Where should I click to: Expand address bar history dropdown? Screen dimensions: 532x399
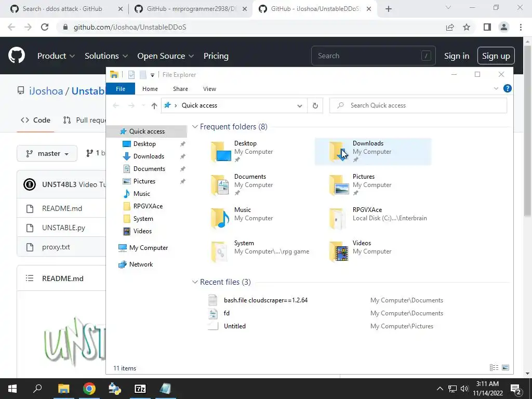pyautogui.click(x=300, y=106)
